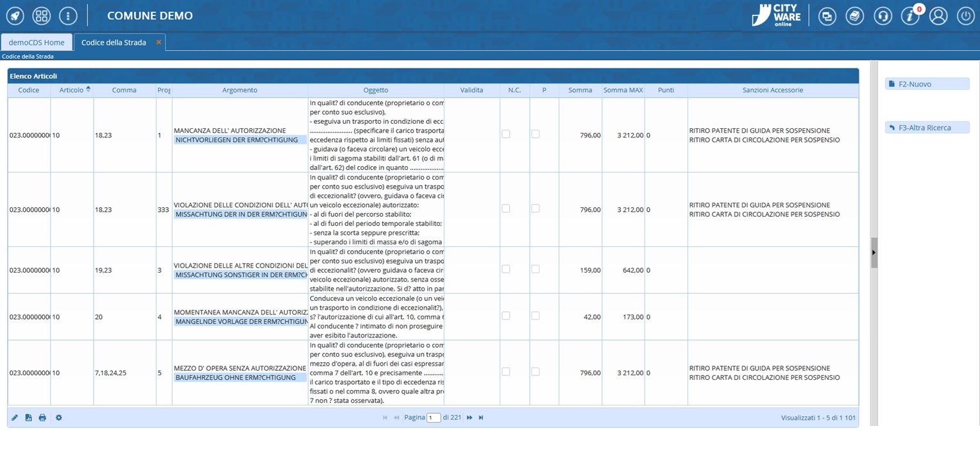980x469 pixels.
Task: Expand the collapsed side panel arrow
Action: tap(874, 253)
